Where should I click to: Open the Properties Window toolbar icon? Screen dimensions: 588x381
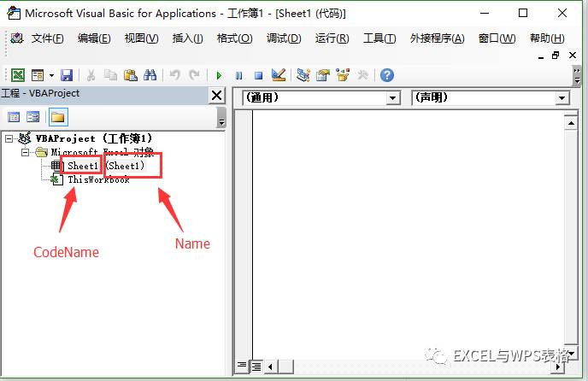pos(322,75)
